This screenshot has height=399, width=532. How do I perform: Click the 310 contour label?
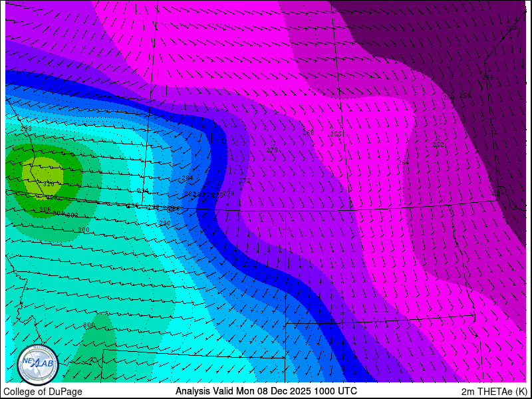point(49,185)
